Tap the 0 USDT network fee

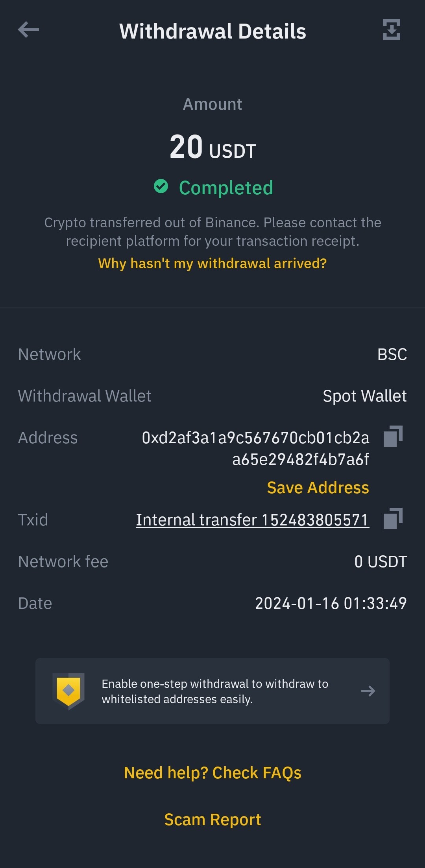pyautogui.click(x=381, y=562)
